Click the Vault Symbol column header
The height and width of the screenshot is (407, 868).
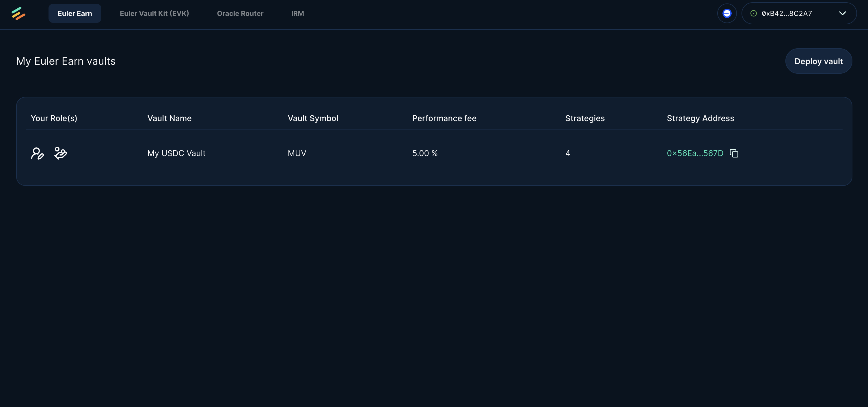click(x=313, y=118)
